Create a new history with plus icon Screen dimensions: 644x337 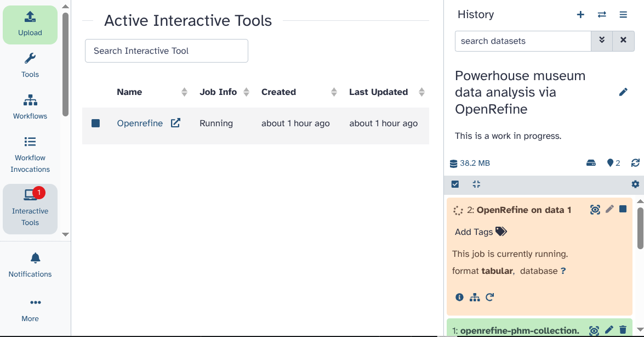pyautogui.click(x=580, y=15)
